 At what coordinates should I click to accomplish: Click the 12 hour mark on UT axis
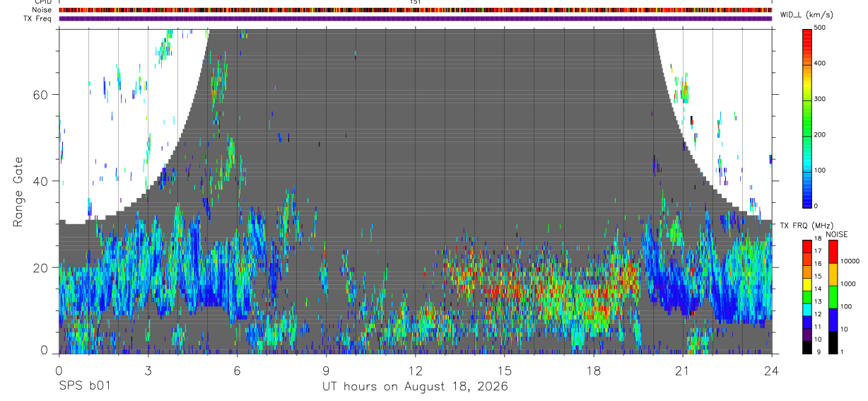(x=415, y=370)
